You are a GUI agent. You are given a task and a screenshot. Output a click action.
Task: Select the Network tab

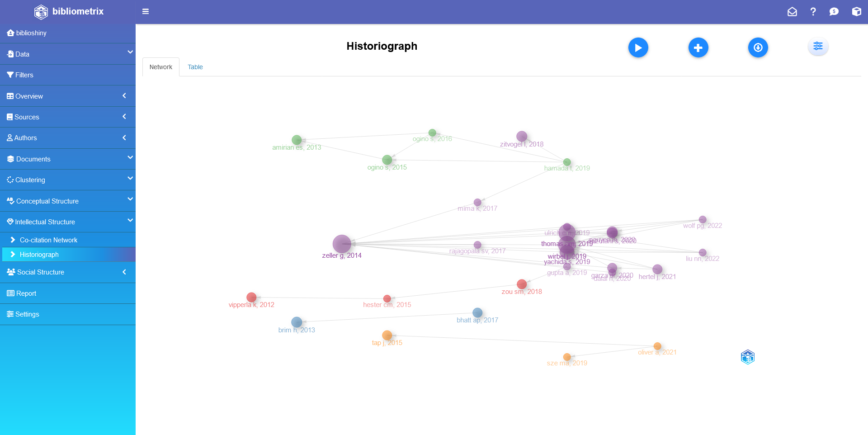click(x=161, y=67)
